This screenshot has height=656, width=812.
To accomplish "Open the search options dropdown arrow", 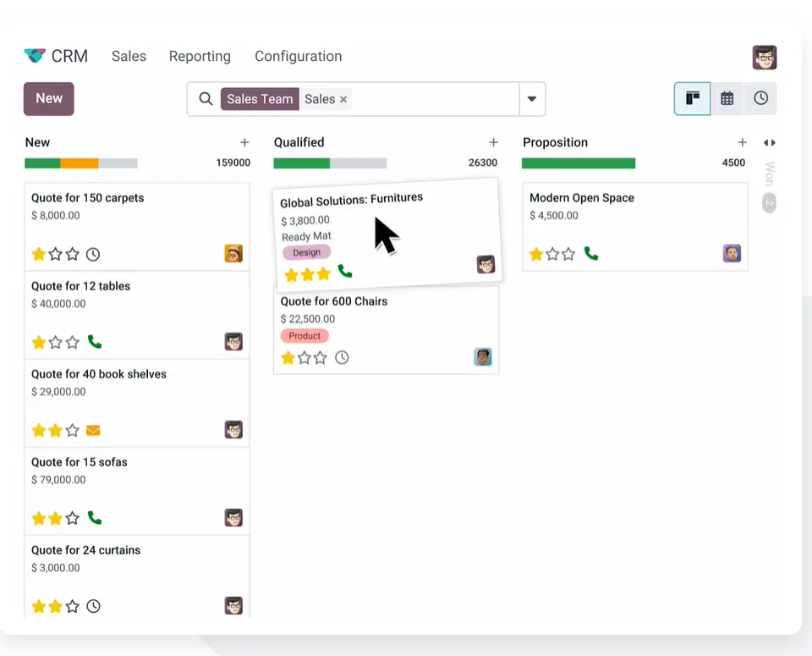I will tap(532, 99).
